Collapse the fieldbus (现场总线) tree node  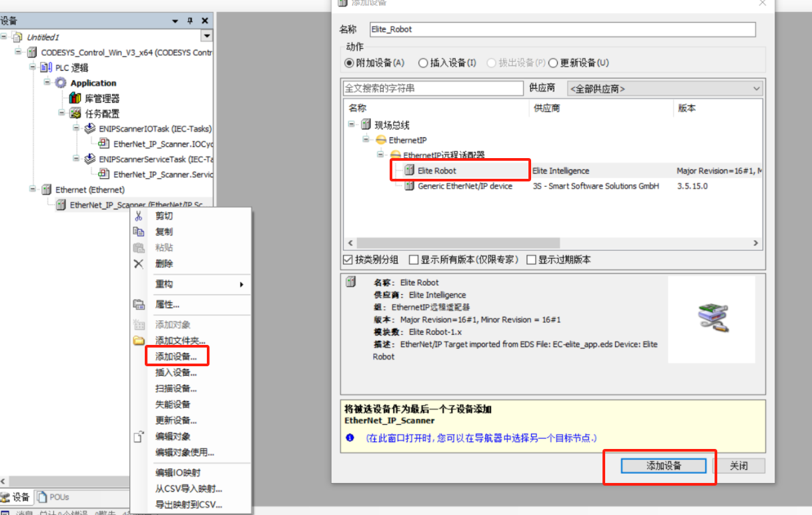[352, 125]
